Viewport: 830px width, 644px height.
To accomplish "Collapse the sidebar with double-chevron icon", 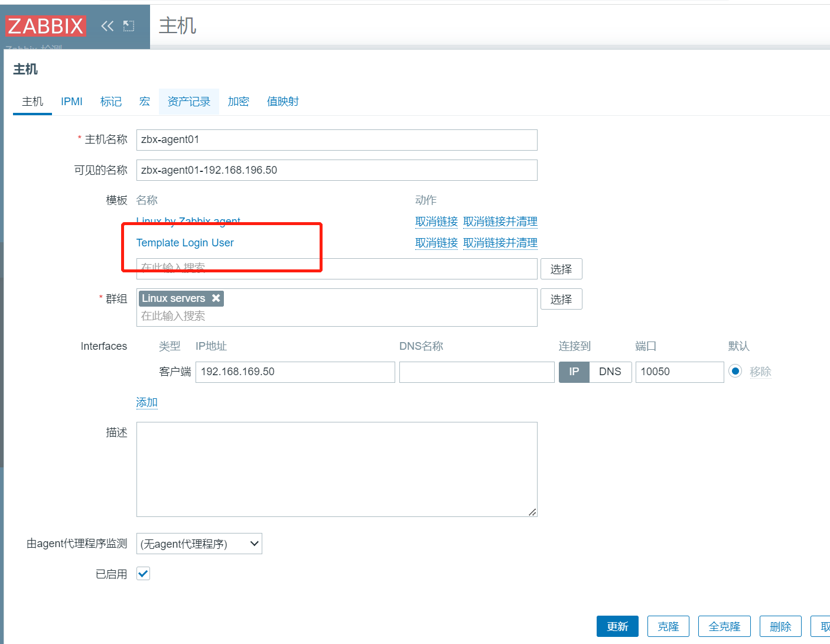I will click(107, 26).
